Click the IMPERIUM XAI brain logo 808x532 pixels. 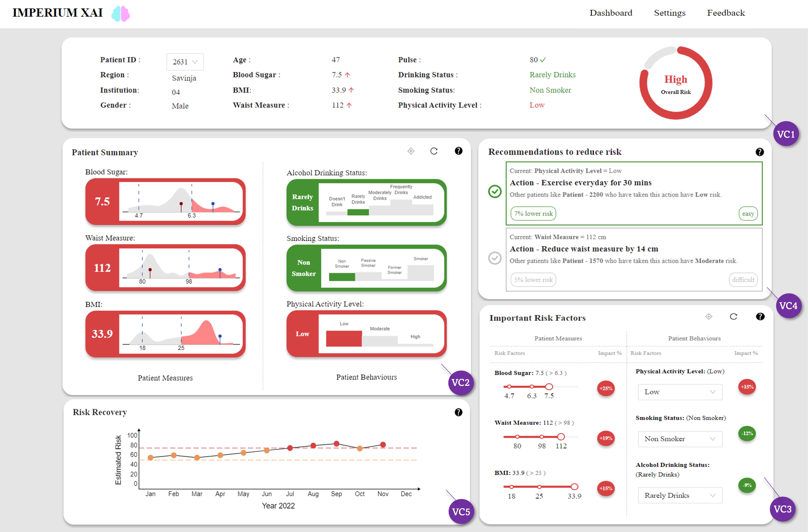point(120,14)
